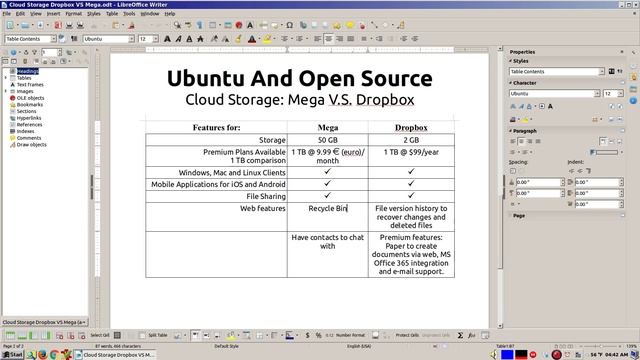Toggle Underline formatting in toolbar
This screenshot has width=640, height=360.
(189, 39)
